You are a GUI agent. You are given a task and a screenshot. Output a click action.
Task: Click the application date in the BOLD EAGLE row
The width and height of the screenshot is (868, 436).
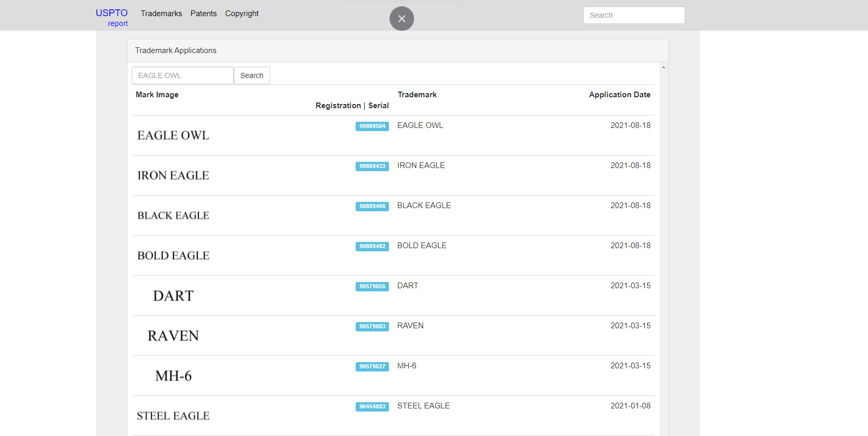coord(631,246)
